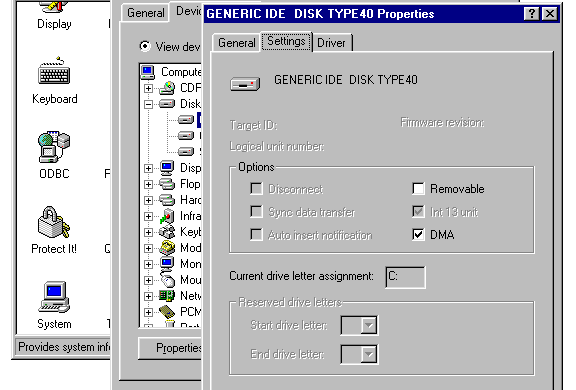Open the End drive letter dropdown
This screenshot has height=390, width=576.
pos(368,354)
